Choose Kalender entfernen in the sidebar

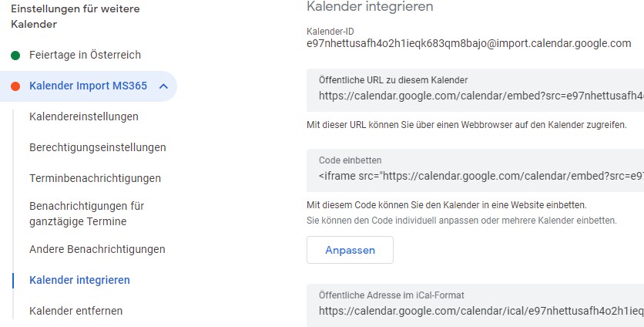[75, 311]
